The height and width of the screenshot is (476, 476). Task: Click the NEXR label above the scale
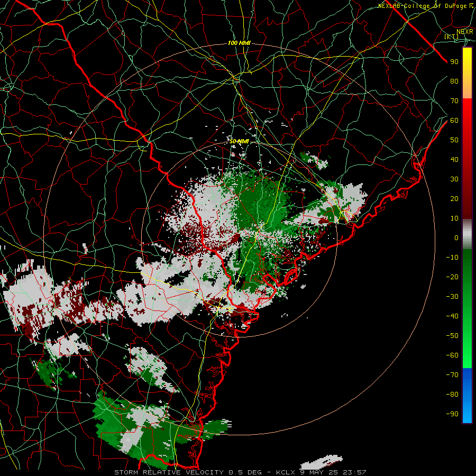tap(465, 32)
